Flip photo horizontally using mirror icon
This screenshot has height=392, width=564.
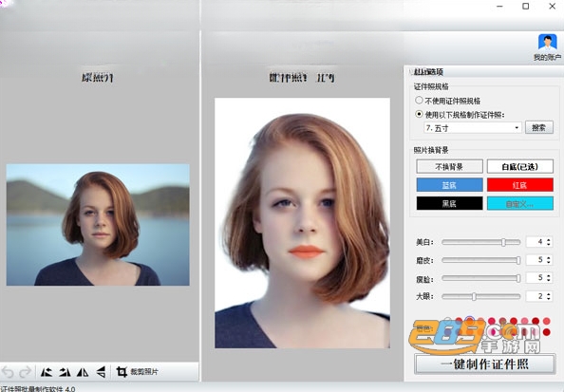pyautogui.click(x=83, y=372)
